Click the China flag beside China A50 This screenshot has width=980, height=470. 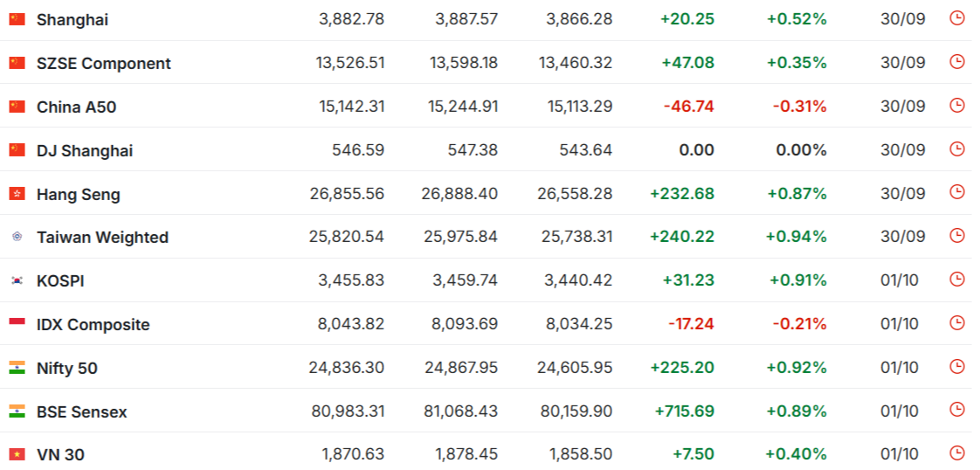tap(17, 107)
